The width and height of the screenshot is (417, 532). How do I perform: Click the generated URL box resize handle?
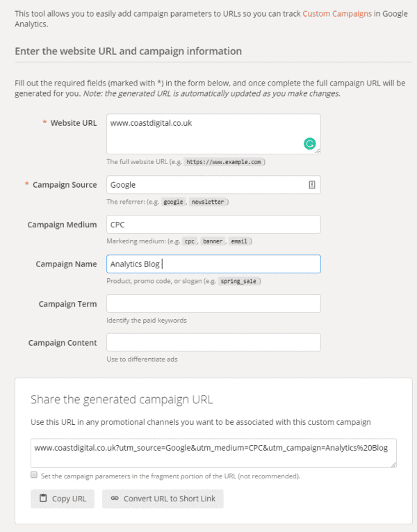[393, 464]
